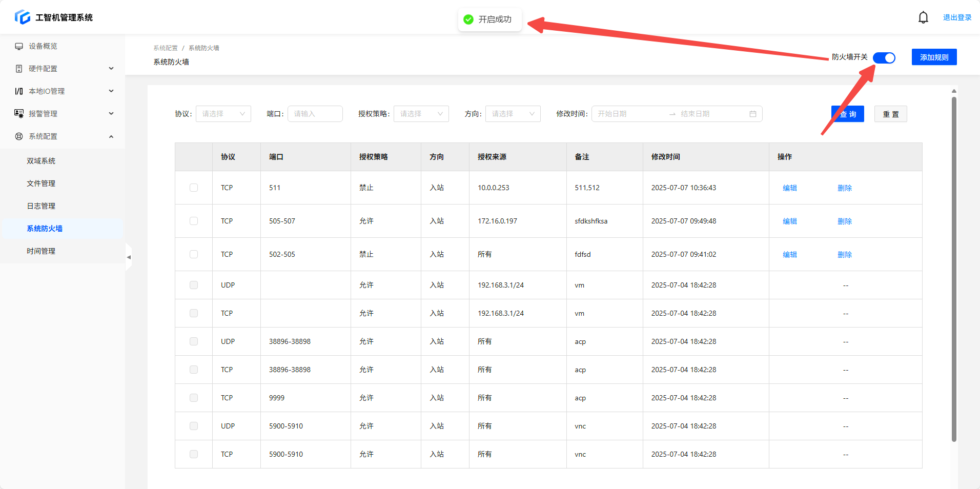The height and width of the screenshot is (489, 980).
Task: Click the notification bell icon
Action: [x=923, y=17]
